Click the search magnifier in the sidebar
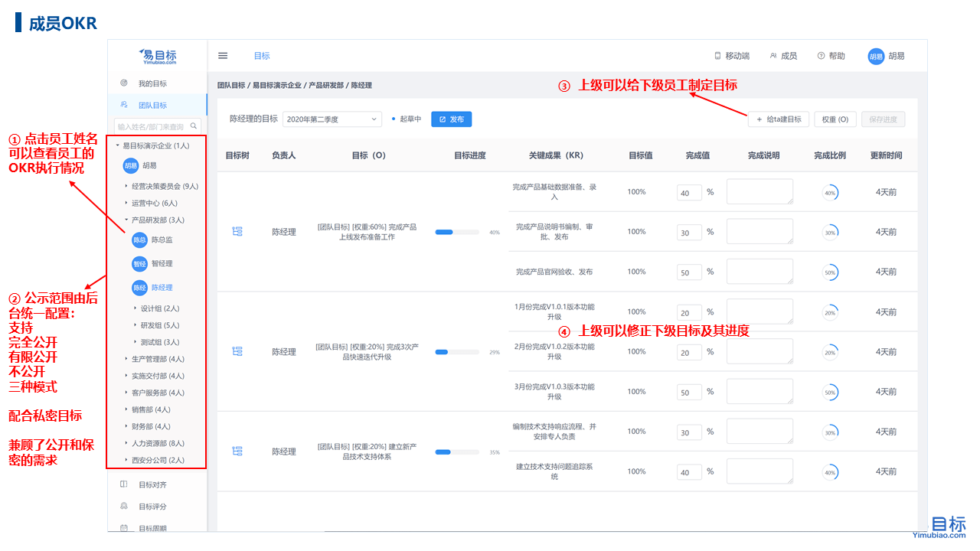 (194, 126)
